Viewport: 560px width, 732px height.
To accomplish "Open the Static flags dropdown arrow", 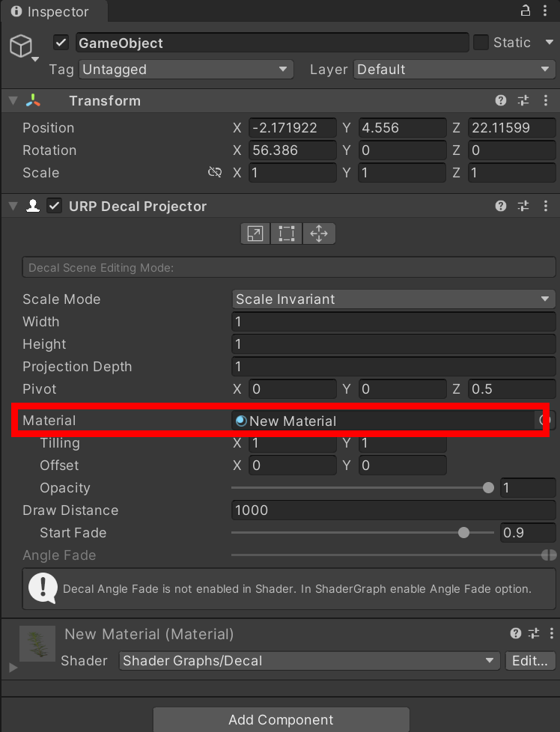I will pyautogui.click(x=550, y=43).
